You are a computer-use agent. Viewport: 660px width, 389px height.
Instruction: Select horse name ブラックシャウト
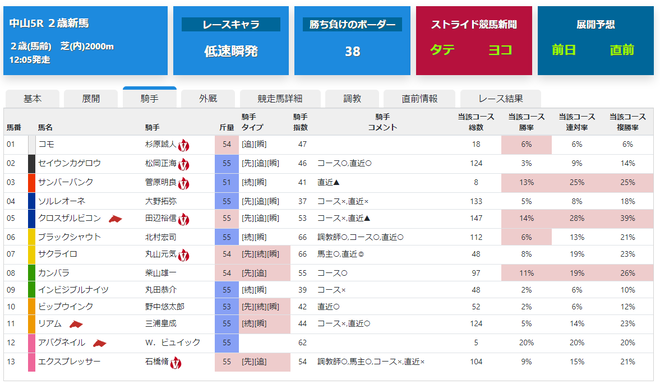[69, 237]
